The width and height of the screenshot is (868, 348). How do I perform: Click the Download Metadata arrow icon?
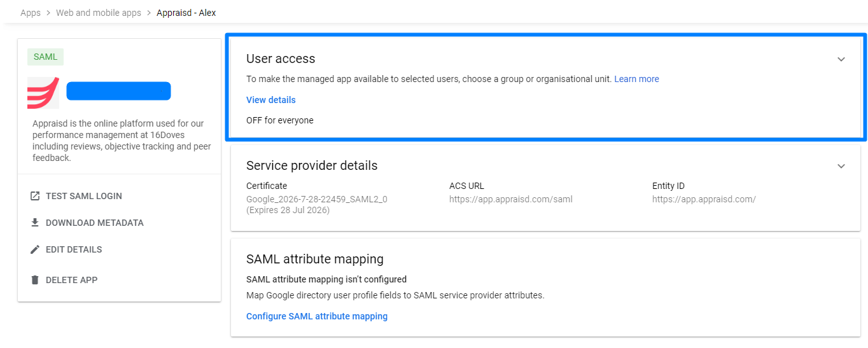(x=35, y=223)
